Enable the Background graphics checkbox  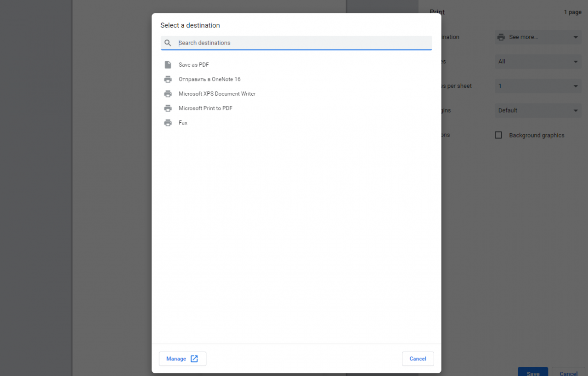[x=498, y=135]
